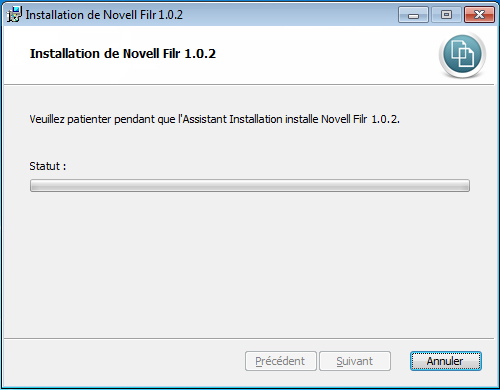500x390 pixels.
Task: Click the round Novell Filr logo
Action: point(462,55)
